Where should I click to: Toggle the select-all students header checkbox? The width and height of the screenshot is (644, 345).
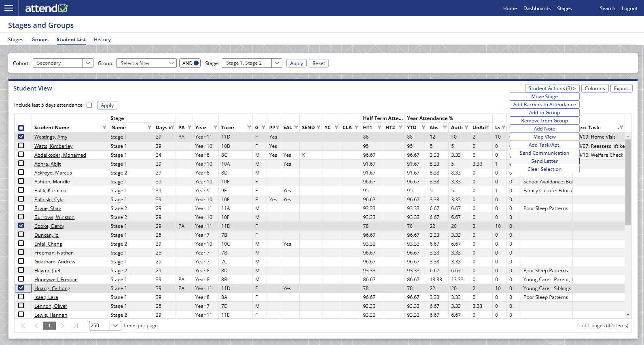[21, 128]
